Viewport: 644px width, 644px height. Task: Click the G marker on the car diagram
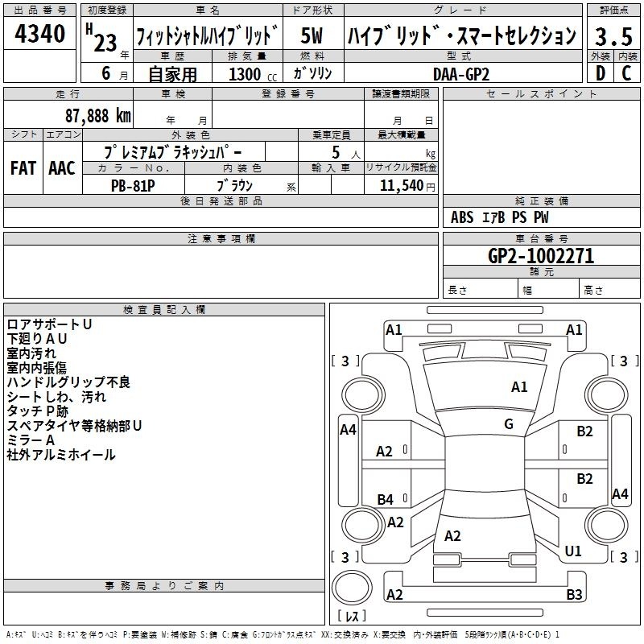[509, 424]
